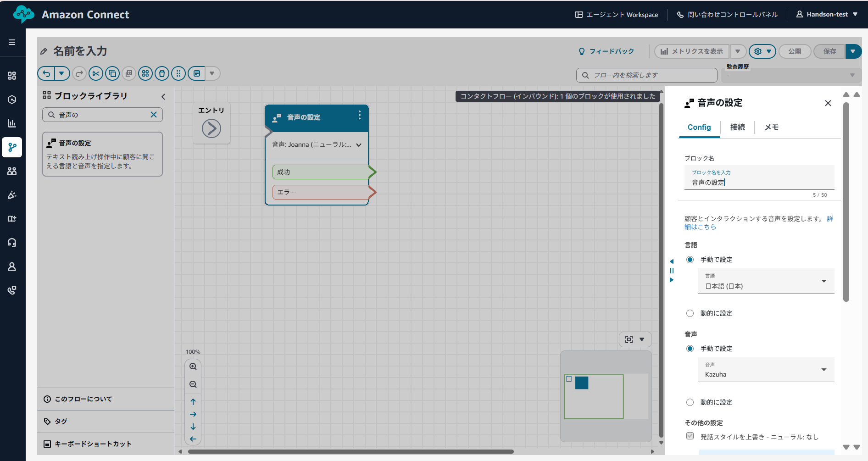Switch to the 接続 tab

click(737, 128)
